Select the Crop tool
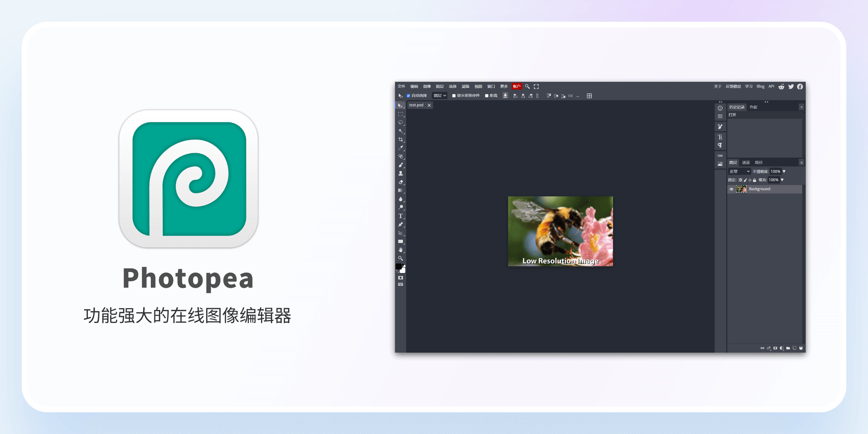The image size is (868, 434). tap(400, 140)
